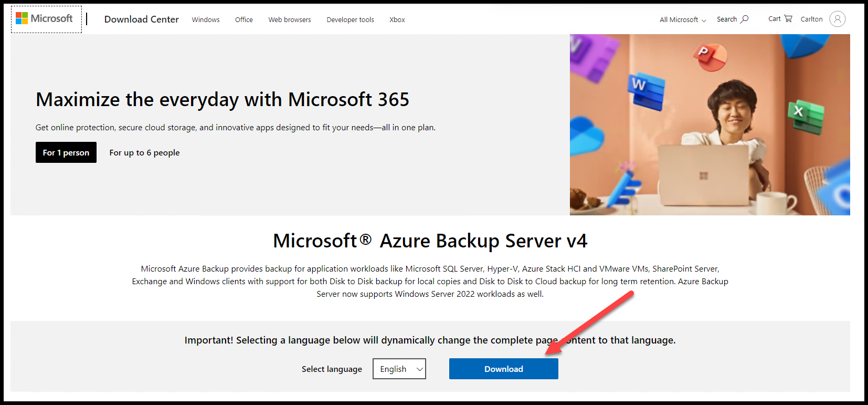This screenshot has height=405, width=868.
Task: Open the shopping Cart icon
Action: [x=788, y=18]
